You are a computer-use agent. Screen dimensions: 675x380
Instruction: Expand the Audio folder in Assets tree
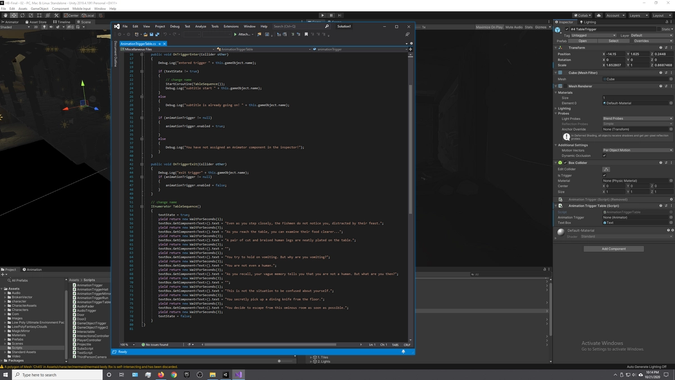[x=6, y=293]
